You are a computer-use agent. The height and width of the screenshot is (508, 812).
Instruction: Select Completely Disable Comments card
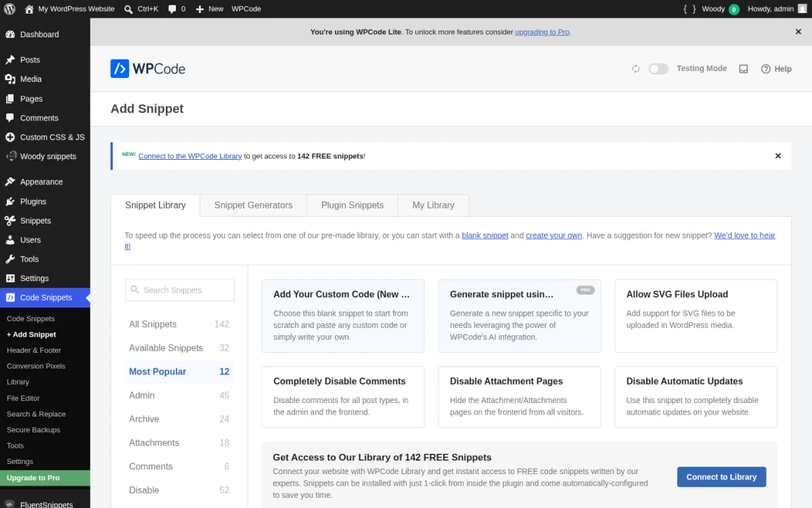tap(343, 397)
